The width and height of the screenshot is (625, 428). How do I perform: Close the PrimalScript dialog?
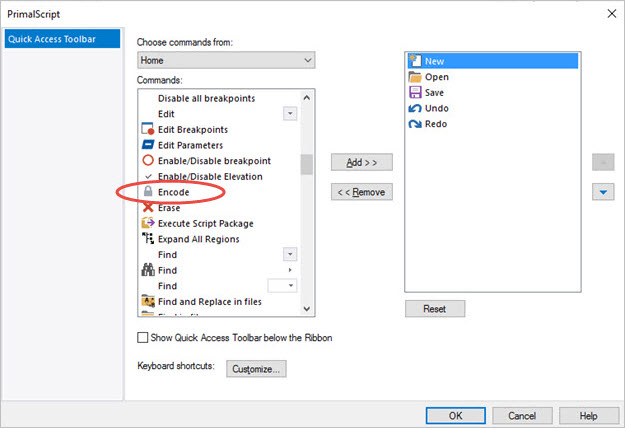(x=611, y=14)
